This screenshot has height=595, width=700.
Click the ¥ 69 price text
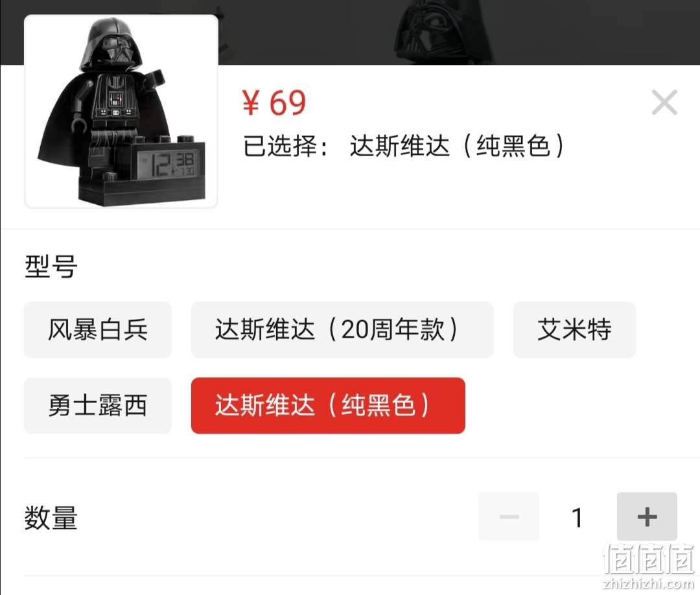274,102
